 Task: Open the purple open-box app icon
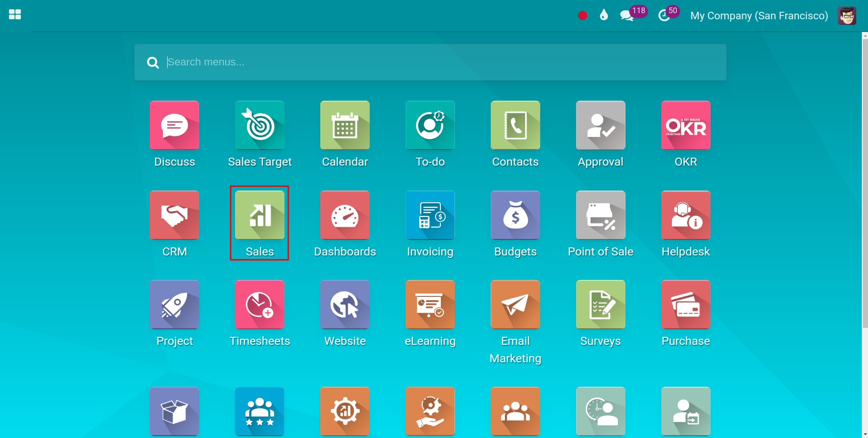click(x=174, y=411)
